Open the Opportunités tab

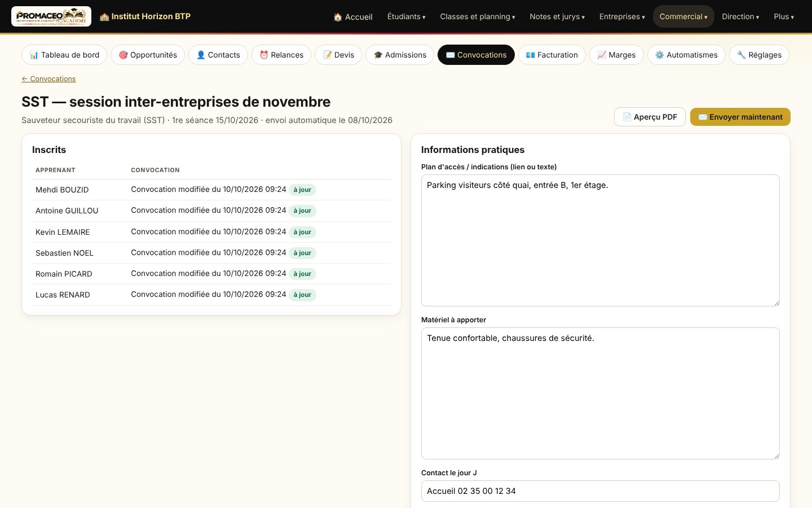pos(148,55)
